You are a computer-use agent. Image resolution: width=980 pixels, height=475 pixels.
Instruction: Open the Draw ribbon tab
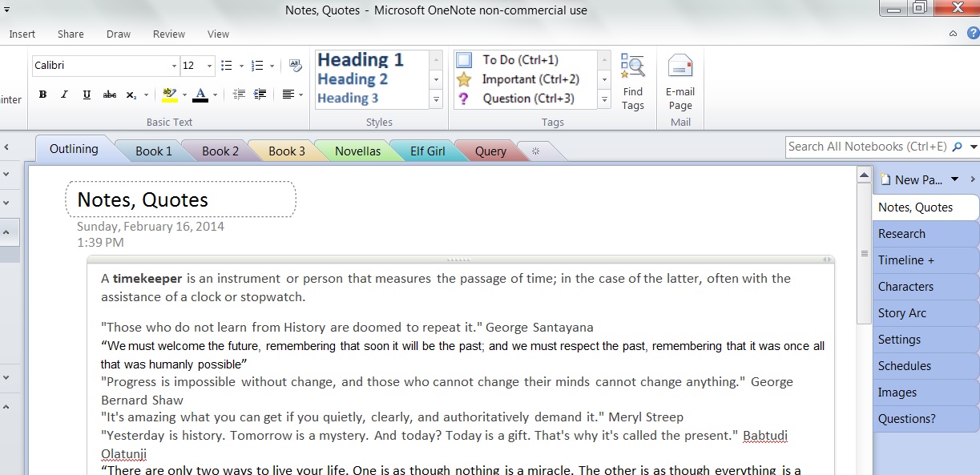click(119, 34)
